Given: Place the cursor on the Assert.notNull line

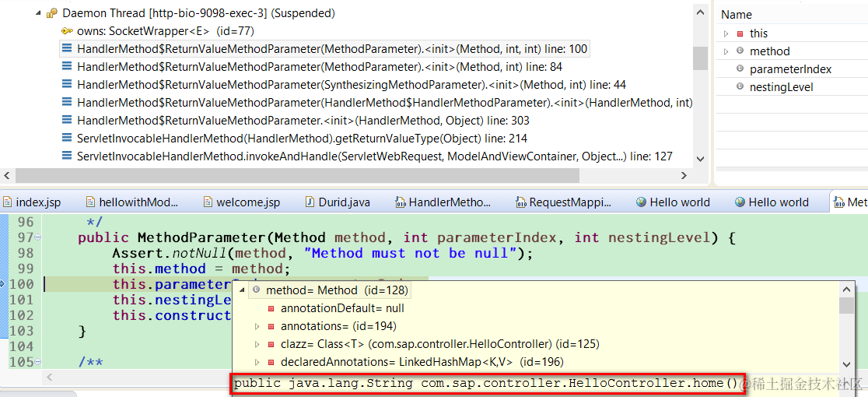Looking at the screenshot, I should point(323,253).
